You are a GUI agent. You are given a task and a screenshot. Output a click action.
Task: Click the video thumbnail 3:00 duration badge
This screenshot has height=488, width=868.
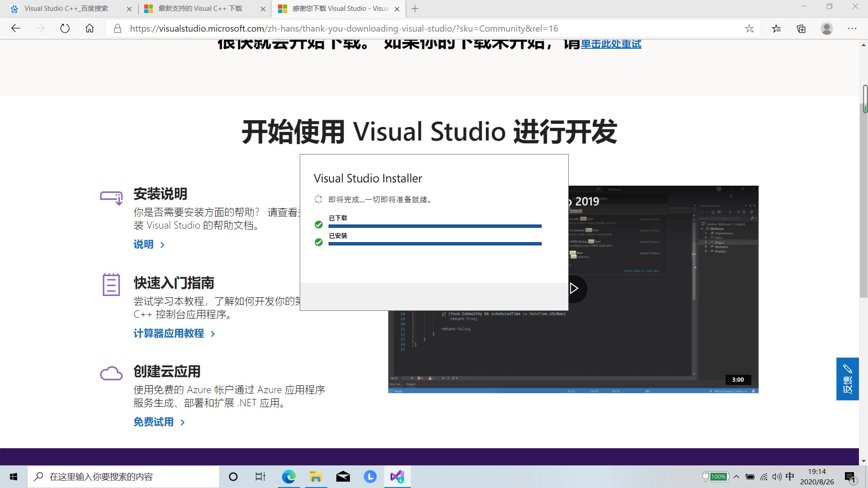coord(738,380)
